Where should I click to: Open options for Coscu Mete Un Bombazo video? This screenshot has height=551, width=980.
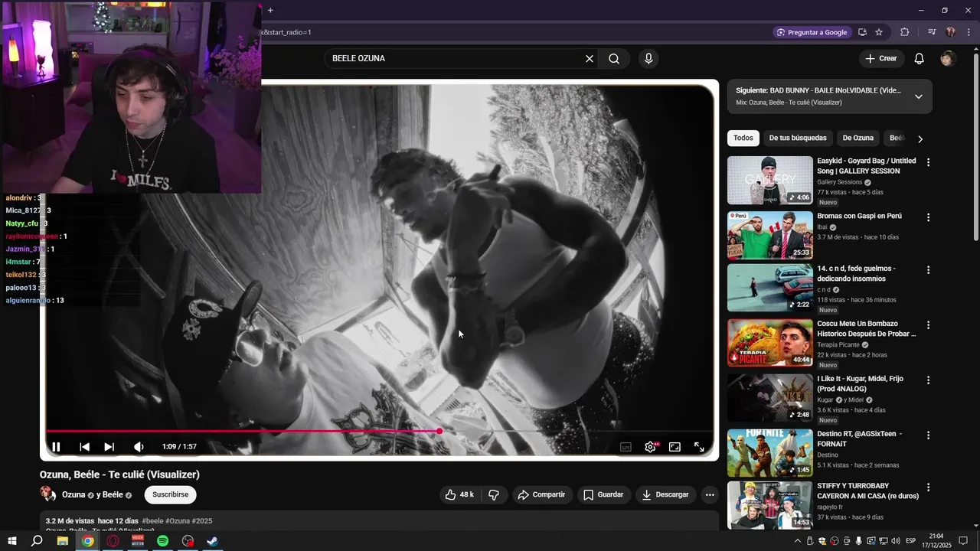(928, 325)
